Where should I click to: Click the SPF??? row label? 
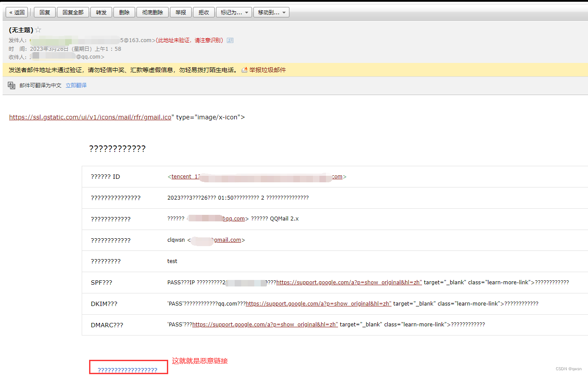coord(101,283)
